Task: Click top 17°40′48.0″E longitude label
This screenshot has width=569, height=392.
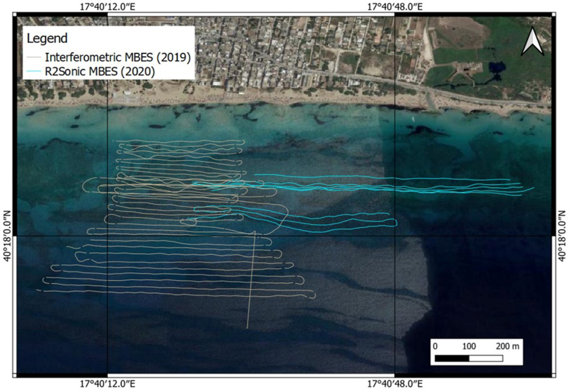Action: point(395,7)
